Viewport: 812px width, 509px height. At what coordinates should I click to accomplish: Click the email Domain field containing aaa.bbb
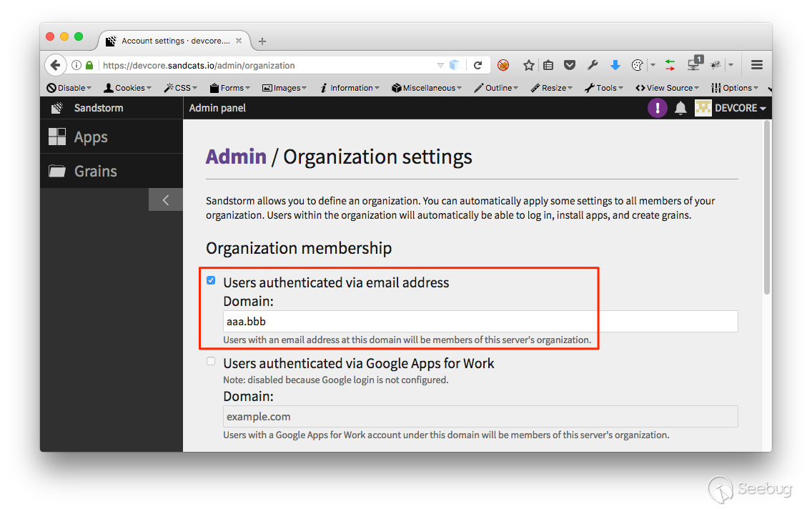click(480, 322)
